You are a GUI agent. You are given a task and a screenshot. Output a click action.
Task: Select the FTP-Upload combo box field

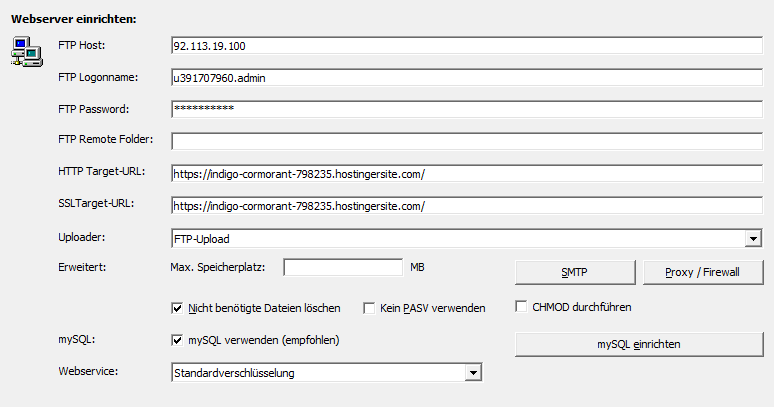(x=466, y=239)
